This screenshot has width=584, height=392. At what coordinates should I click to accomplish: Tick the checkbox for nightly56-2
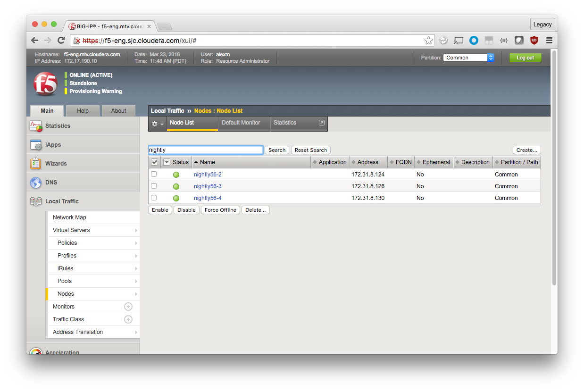(x=154, y=174)
